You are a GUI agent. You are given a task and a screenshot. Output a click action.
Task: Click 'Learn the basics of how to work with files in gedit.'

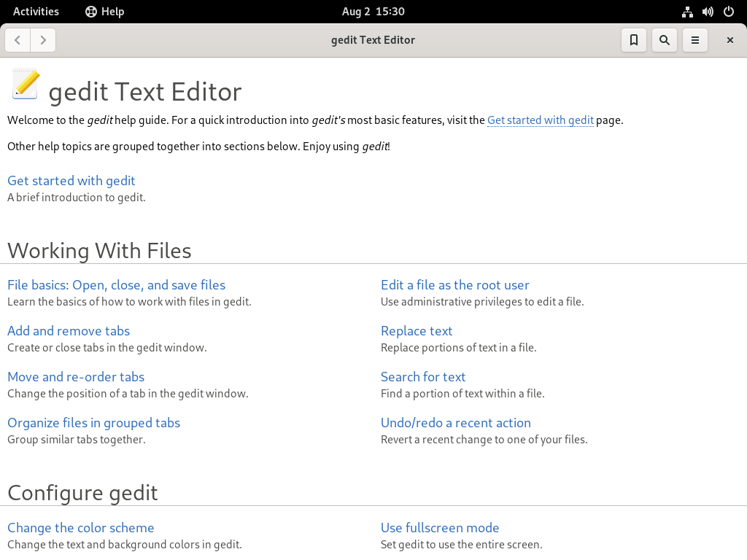click(x=129, y=302)
